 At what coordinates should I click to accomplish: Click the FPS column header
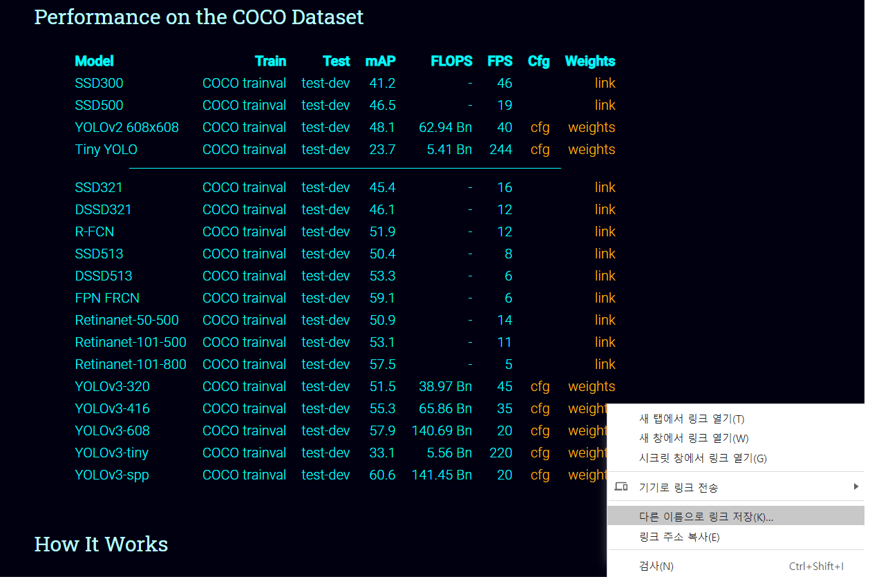500,61
